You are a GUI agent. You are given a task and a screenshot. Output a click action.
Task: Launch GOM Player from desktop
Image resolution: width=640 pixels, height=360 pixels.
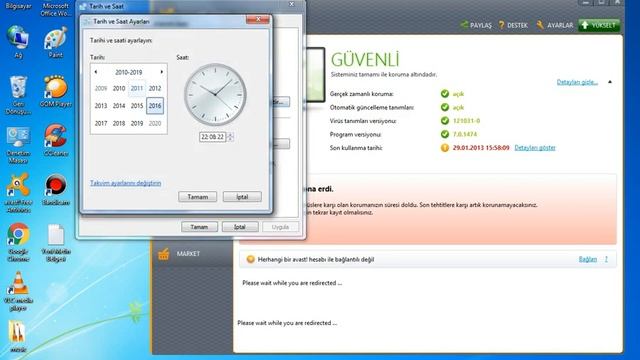tap(56, 91)
